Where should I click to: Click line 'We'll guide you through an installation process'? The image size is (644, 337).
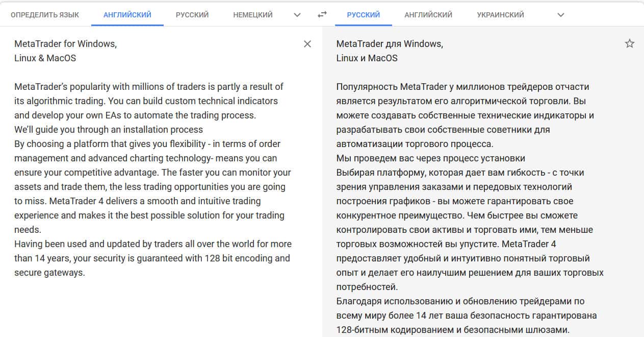point(109,130)
